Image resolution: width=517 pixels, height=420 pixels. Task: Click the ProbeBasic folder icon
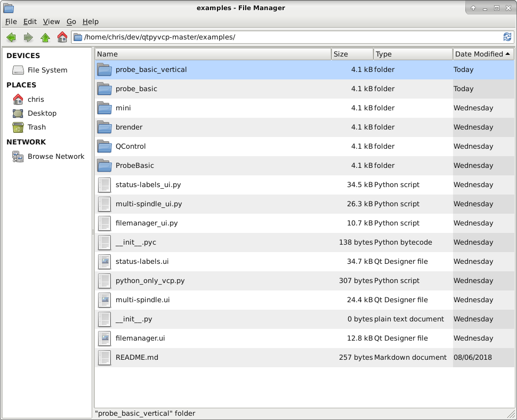pyautogui.click(x=104, y=165)
